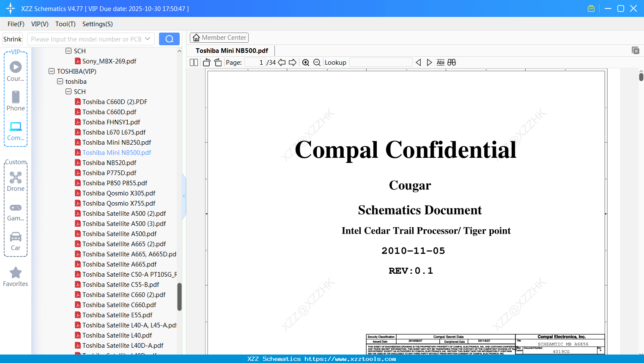Collapse the TOSHIBA(VIP) tree node
Screen dimensions: 644x363
[x=52, y=71]
